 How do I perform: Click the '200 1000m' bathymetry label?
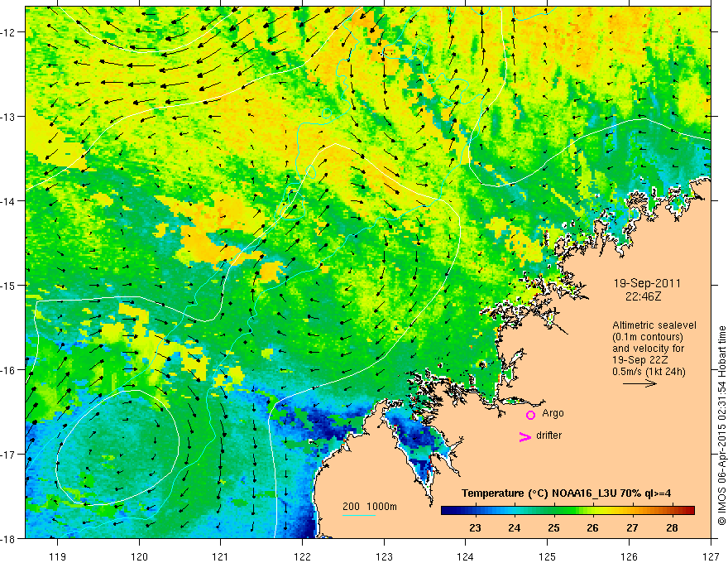pos(370,507)
